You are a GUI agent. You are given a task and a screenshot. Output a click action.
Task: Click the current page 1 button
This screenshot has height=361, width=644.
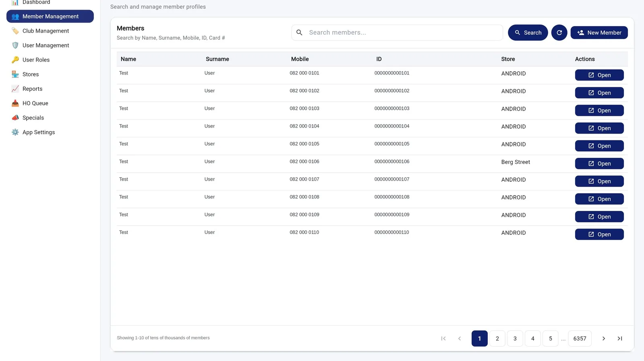pos(479,338)
